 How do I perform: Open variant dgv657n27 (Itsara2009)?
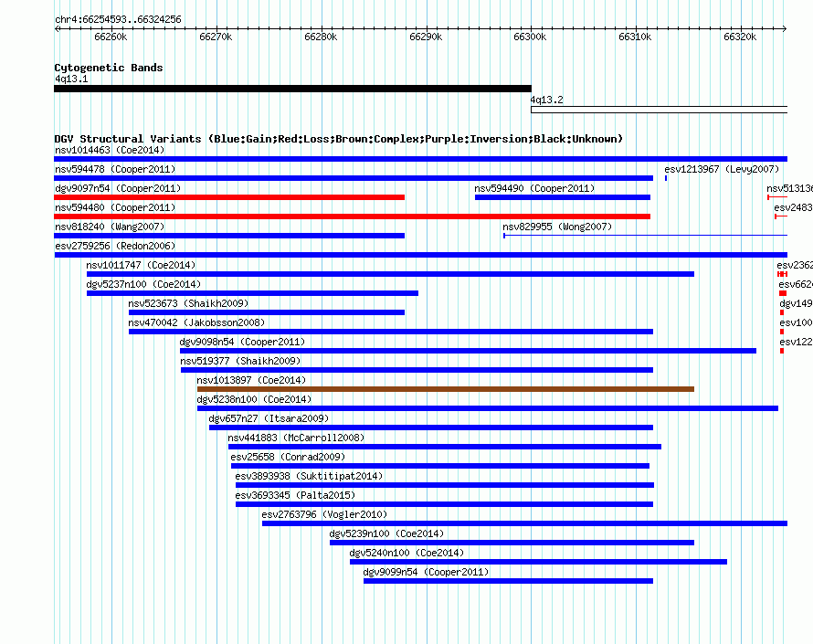(269, 418)
